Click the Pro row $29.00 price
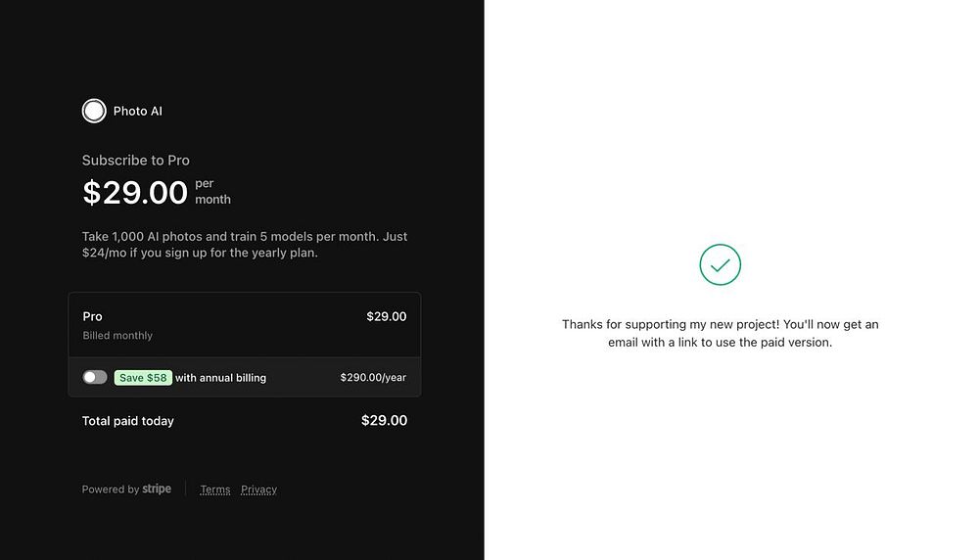Viewport: 979px width, 560px height. pyautogui.click(x=386, y=316)
